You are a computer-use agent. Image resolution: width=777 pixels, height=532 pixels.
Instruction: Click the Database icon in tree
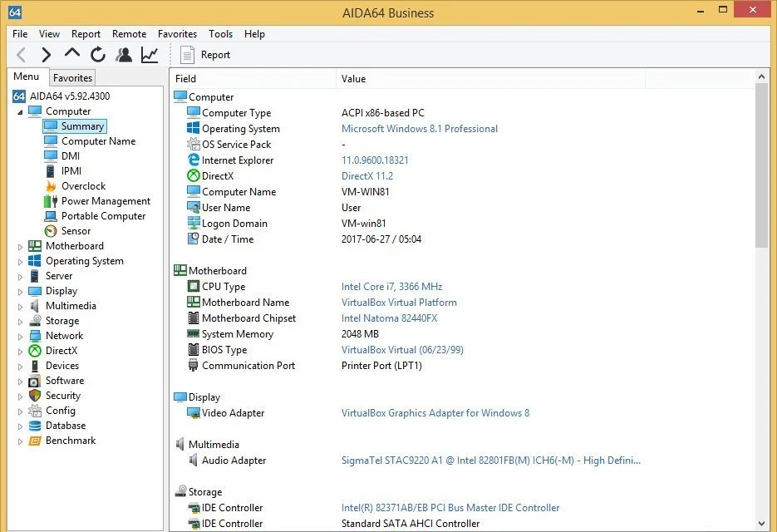pos(35,426)
